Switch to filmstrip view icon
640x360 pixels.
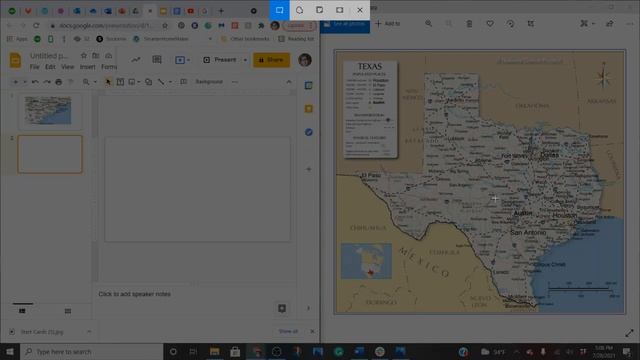click(x=22, y=311)
